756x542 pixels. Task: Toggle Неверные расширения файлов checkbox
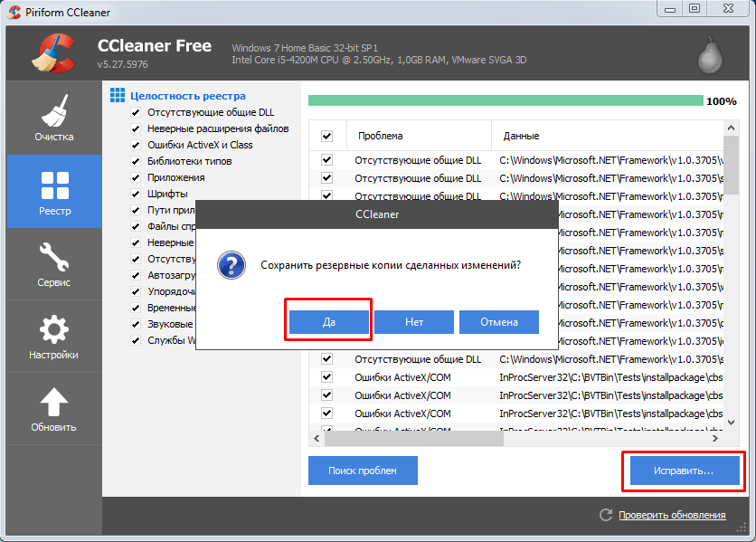[136, 128]
